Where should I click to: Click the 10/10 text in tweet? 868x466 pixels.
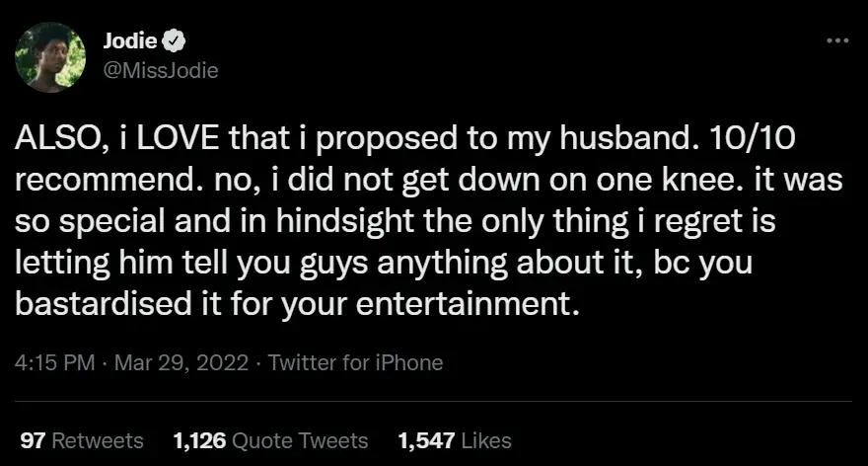click(754, 142)
